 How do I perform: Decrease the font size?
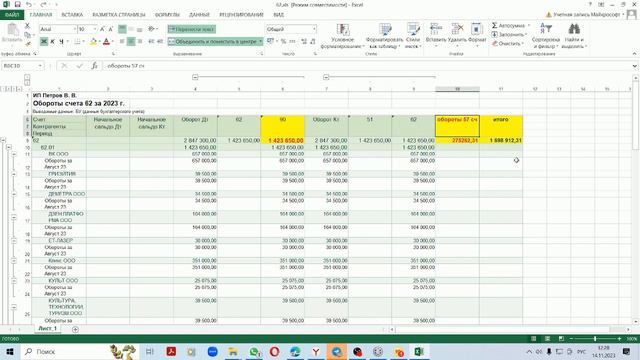111,29
